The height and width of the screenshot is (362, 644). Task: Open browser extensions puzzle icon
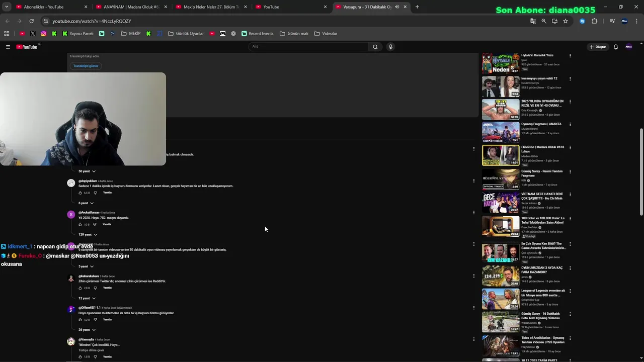tap(594, 21)
